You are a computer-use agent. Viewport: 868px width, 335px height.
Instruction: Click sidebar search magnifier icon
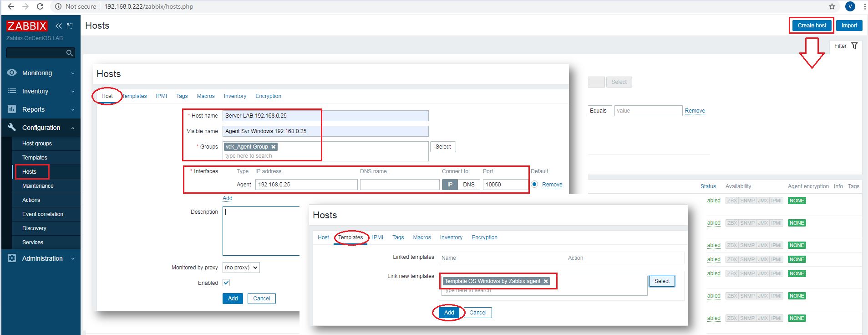click(69, 53)
